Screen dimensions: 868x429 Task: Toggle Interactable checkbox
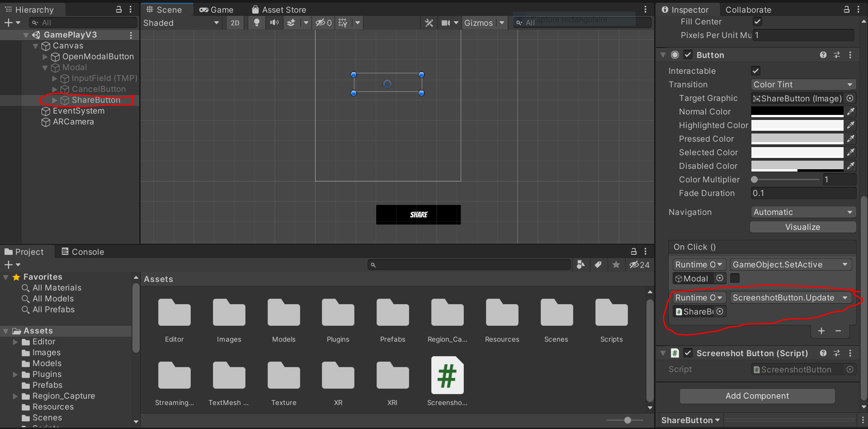click(755, 71)
